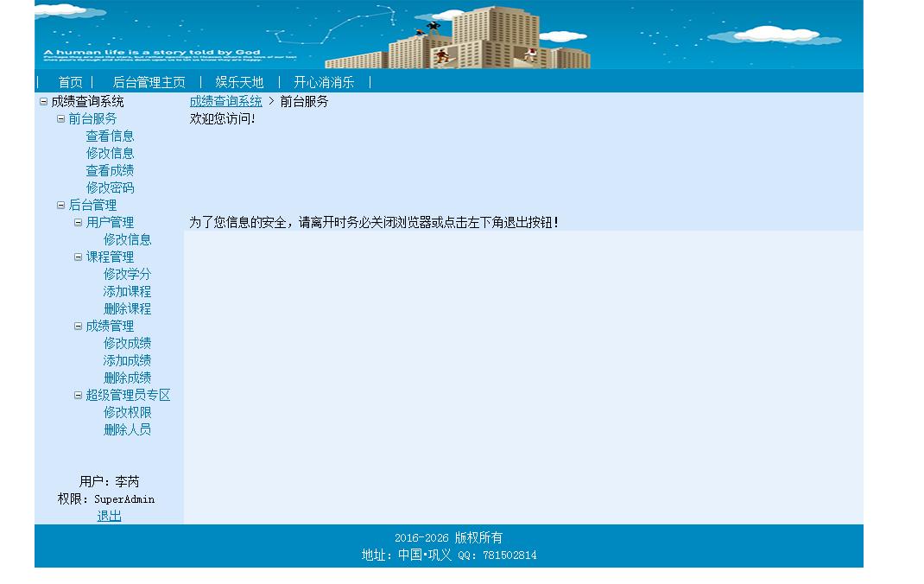Collapse the 成绩查询系统 root tree node
The image size is (924, 584).
click(x=41, y=100)
